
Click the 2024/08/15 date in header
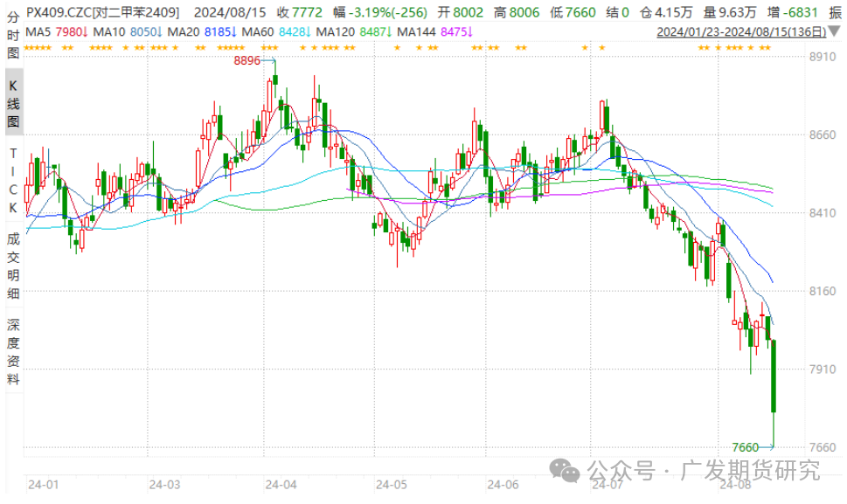point(230,12)
